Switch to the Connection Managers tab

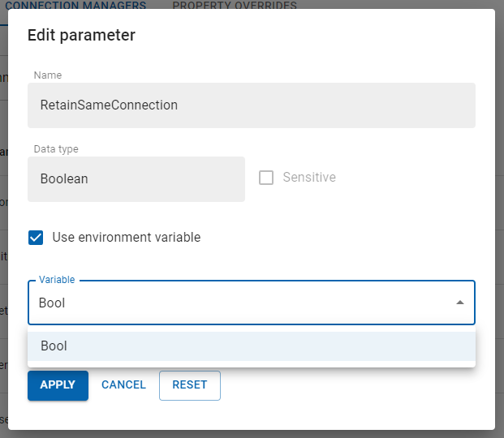click(x=75, y=6)
